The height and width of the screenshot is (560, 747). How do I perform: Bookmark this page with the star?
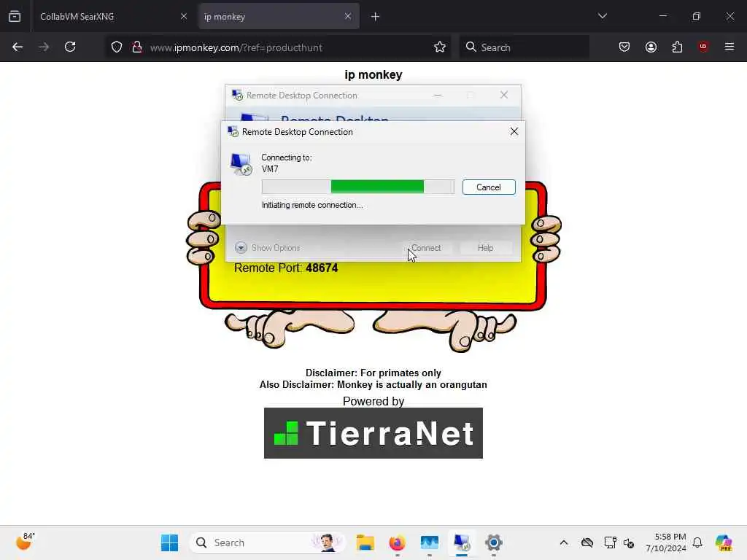tap(440, 47)
